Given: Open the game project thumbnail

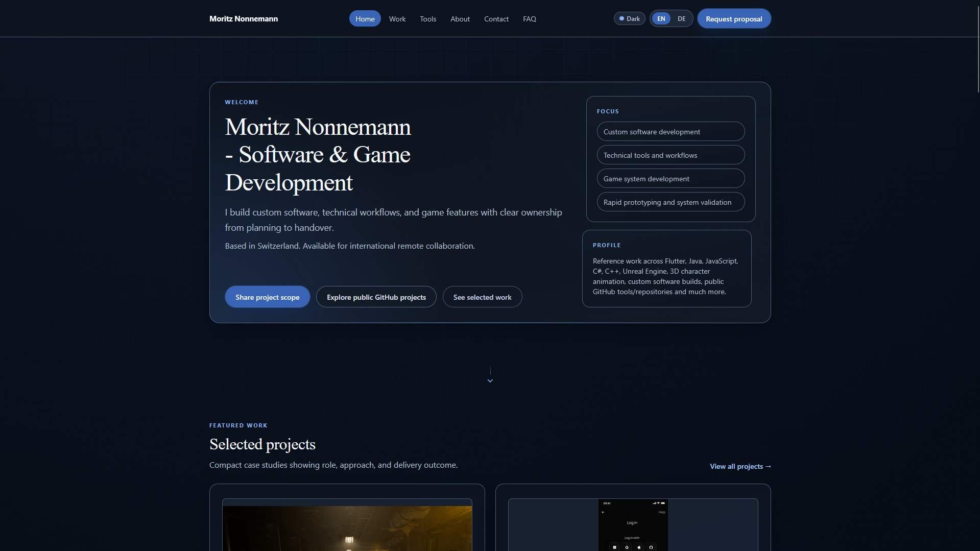Looking at the screenshot, I should point(347,527).
